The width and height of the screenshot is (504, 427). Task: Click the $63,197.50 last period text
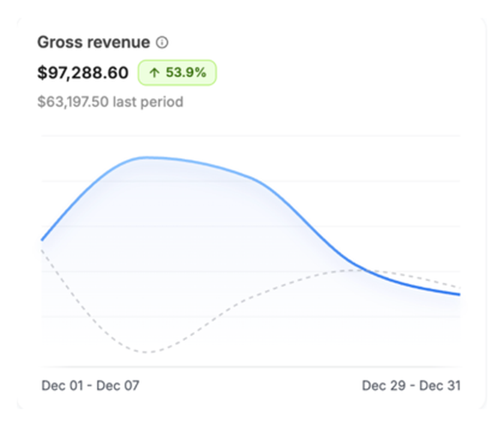click(x=110, y=102)
